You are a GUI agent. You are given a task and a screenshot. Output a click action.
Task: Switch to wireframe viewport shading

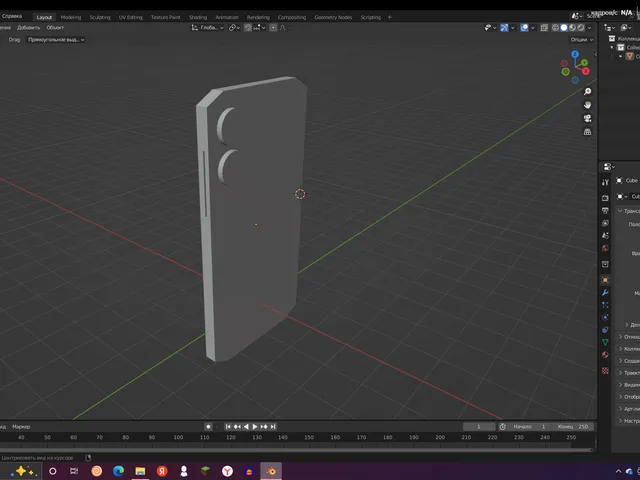(x=556, y=28)
